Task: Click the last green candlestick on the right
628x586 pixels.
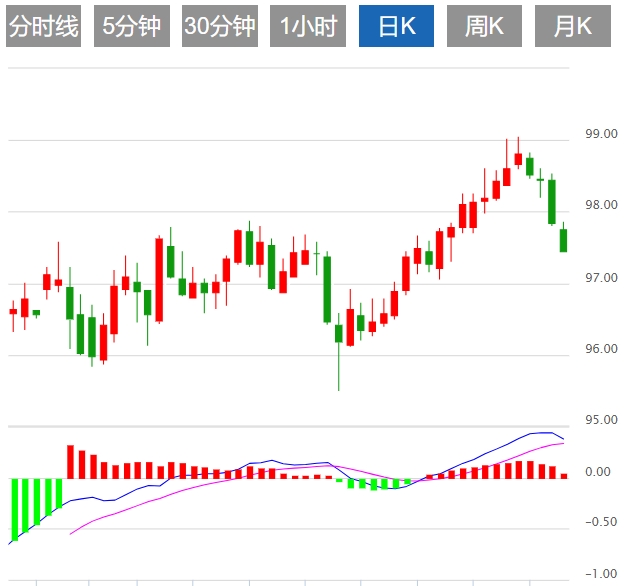Action: point(564,240)
